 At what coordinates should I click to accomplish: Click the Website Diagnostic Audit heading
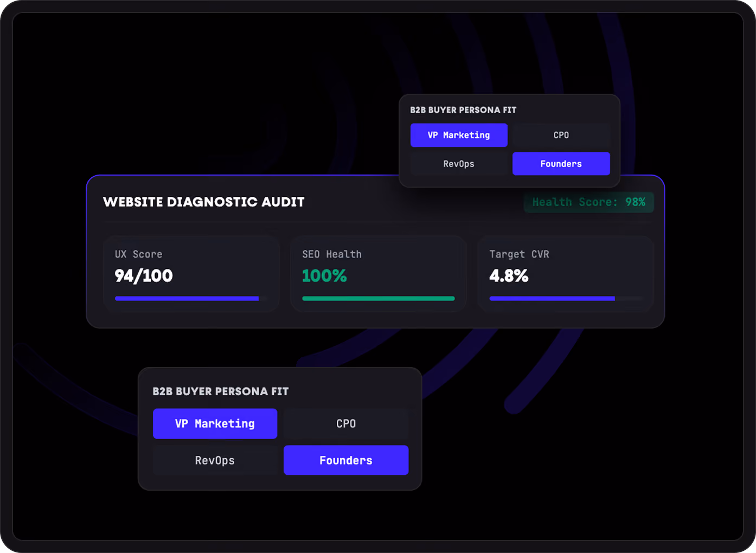pos(204,202)
